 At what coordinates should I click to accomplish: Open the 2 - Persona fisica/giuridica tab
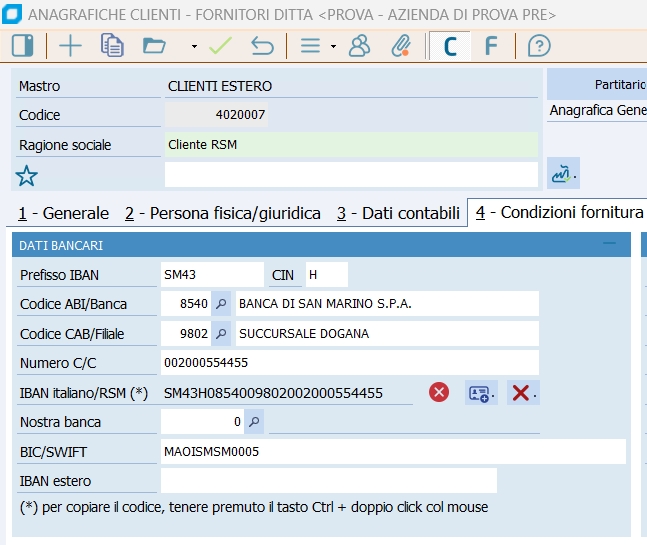(x=223, y=213)
